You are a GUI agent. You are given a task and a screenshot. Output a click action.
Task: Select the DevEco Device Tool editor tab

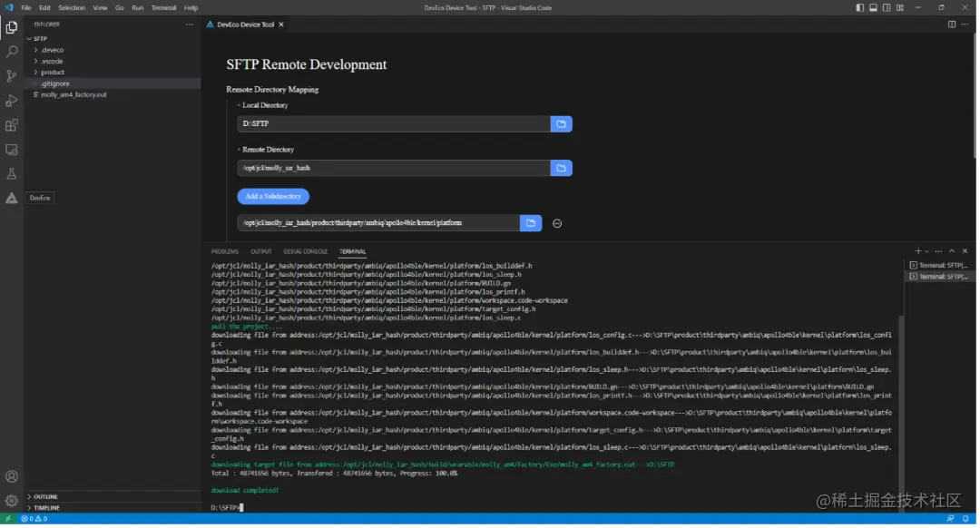tap(246, 24)
